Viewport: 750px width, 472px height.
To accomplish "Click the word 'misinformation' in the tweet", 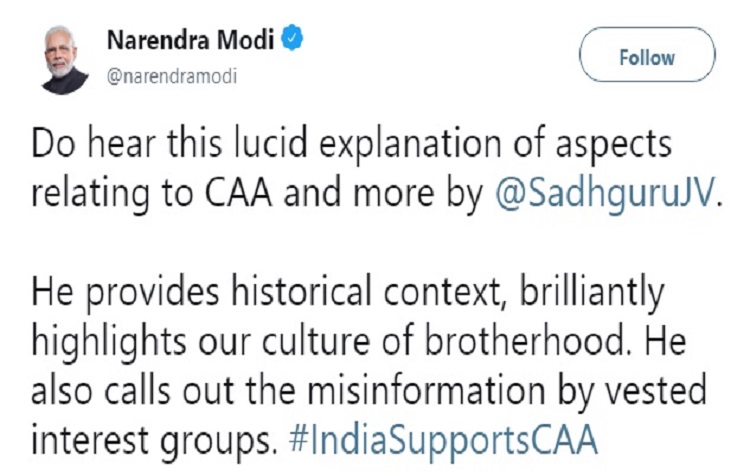I will coord(426,390).
